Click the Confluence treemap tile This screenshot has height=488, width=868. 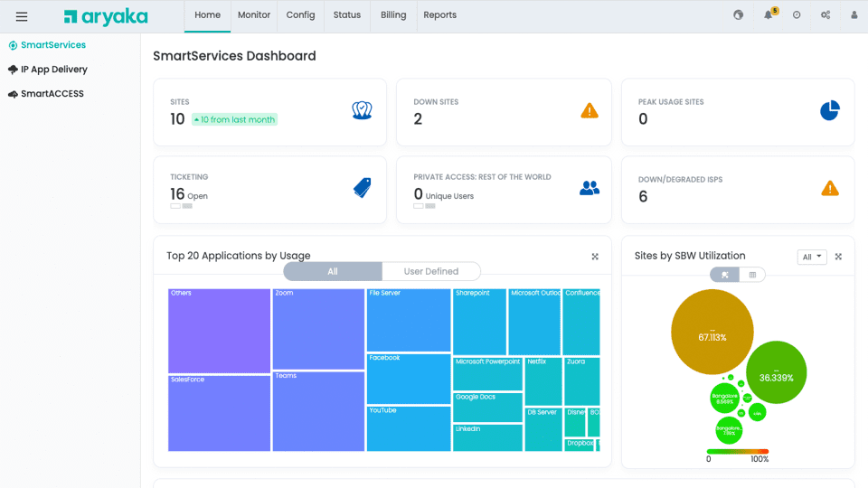[x=581, y=322]
